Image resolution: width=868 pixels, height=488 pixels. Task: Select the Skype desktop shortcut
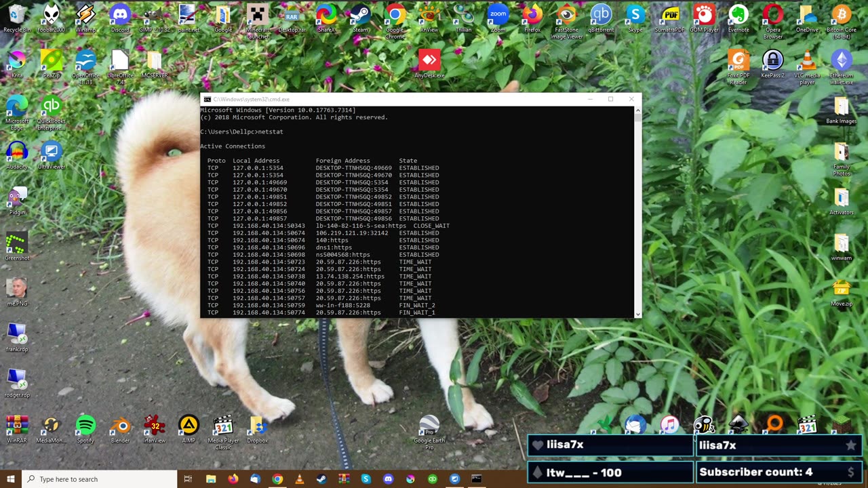point(635,18)
